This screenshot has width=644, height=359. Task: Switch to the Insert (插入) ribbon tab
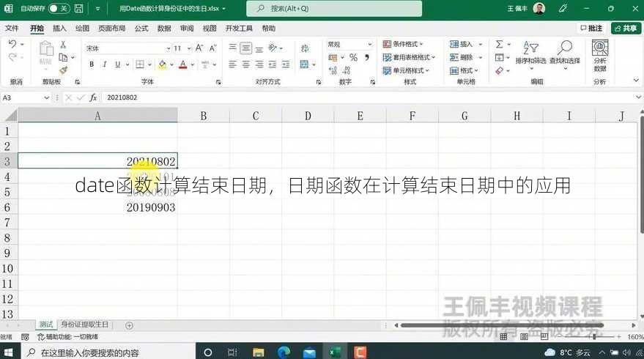tap(59, 29)
